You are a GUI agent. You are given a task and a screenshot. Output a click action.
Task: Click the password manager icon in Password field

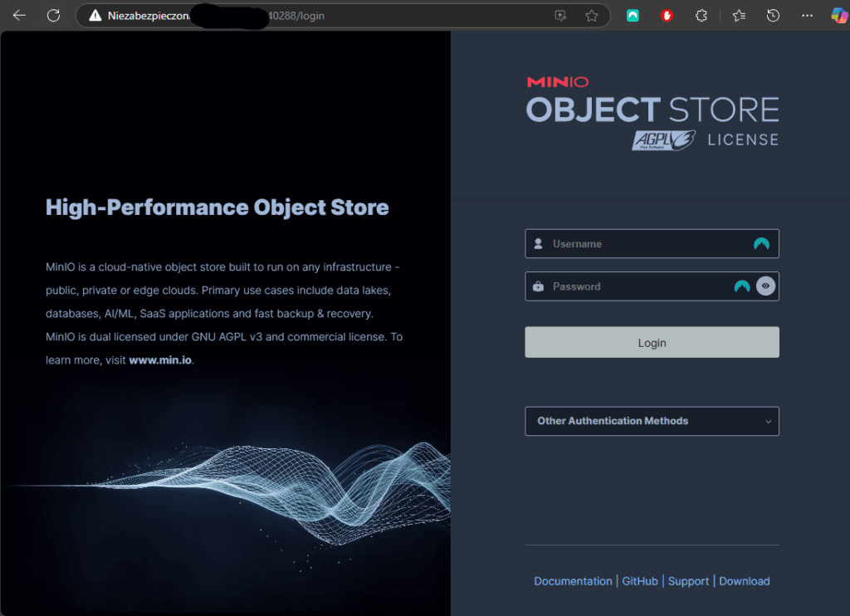coord(742,286)
